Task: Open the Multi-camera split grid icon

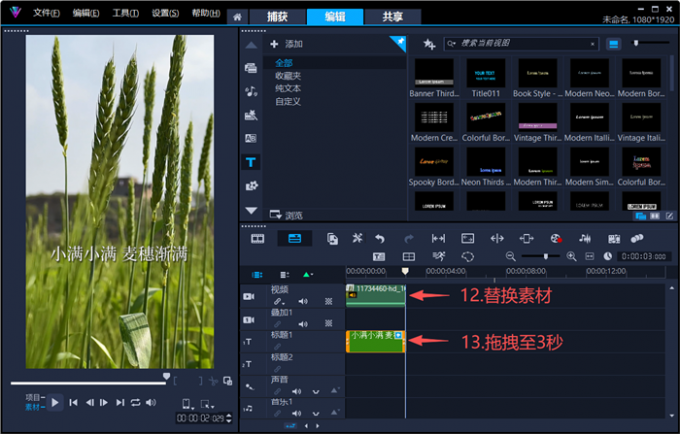Action: coord(409,257)
